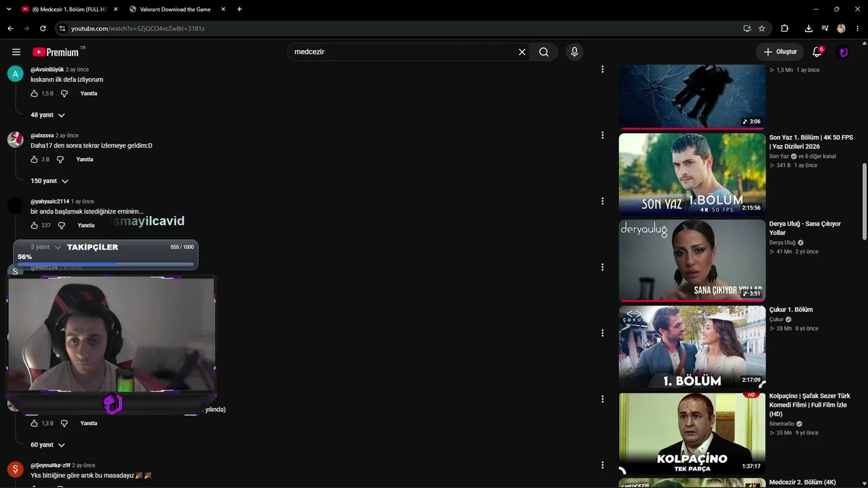Viewport: 868px width, 488px height.
Task: Open the Kolpaçino full film title
Action: pyautogui.click(x=810, y=405)
